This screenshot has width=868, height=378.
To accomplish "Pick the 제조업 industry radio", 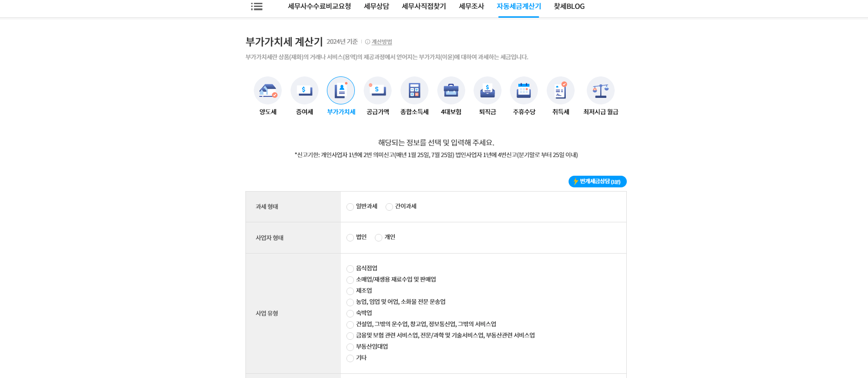I will tap(350, 291).
